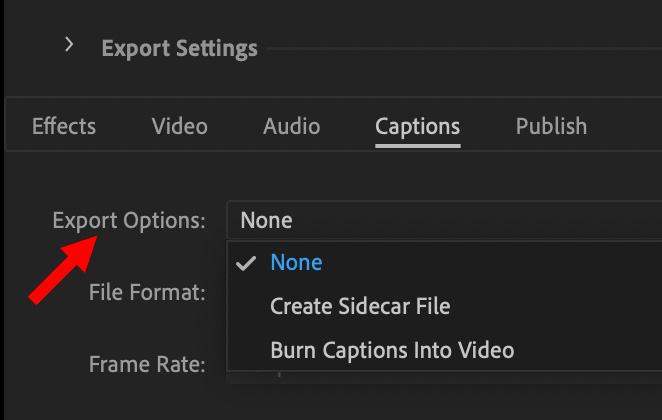Screen dimensions: 662x420
Task: Click the Export Settings section heading text
Action: coord(179,48)
